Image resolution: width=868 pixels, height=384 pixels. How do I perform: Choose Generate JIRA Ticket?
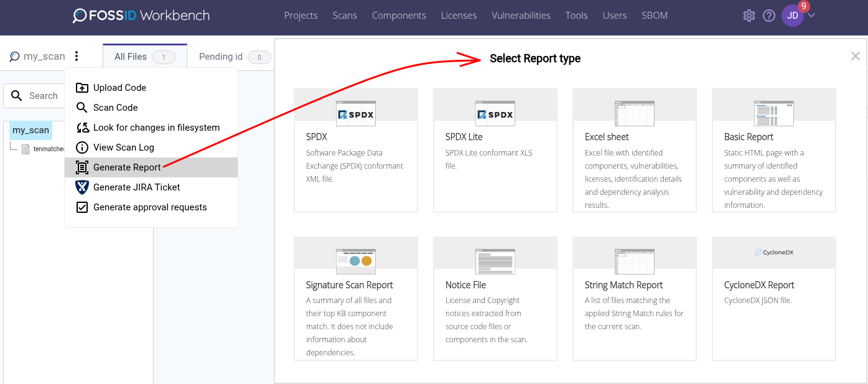(151, 187)
